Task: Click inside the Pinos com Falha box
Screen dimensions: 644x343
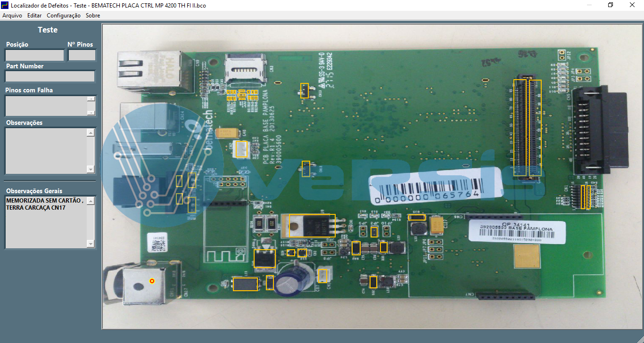Action: [46, 106]
